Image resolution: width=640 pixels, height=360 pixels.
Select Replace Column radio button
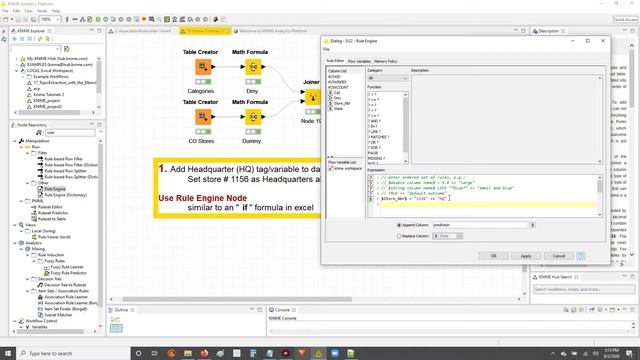(399, 236)
